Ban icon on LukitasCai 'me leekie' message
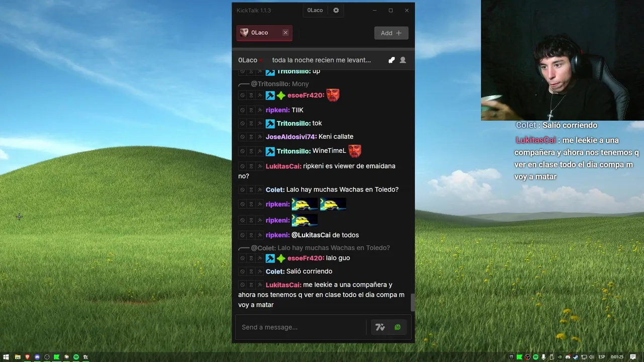The width and height of the screenshot is (644, 362). [x=242, y=285]
